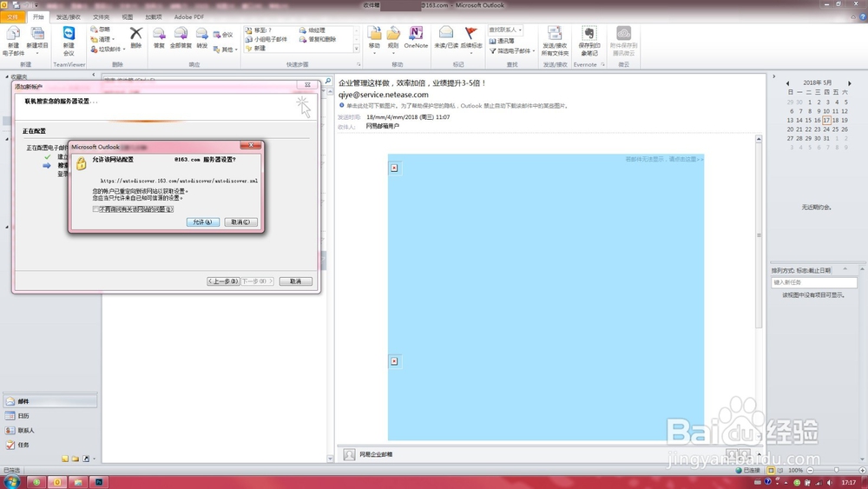Viewport: 868px width, 489px height.
Task: Click 取消(C) in the Microsoft Outlook dialog
Action: pos(240,222)
